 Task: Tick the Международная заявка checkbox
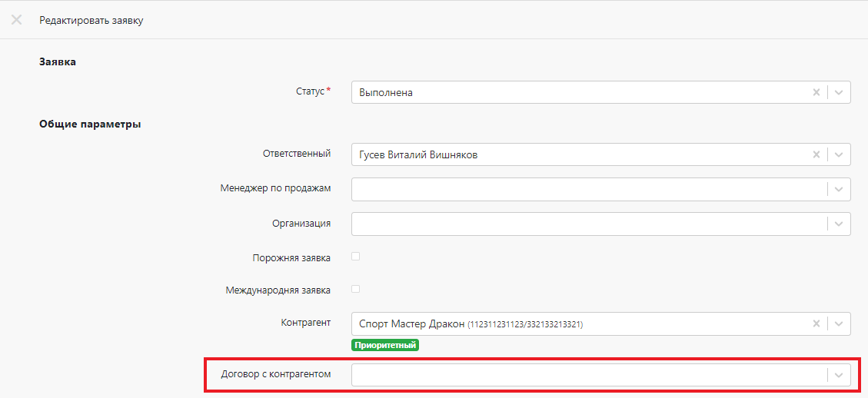[x=356, y=290]
